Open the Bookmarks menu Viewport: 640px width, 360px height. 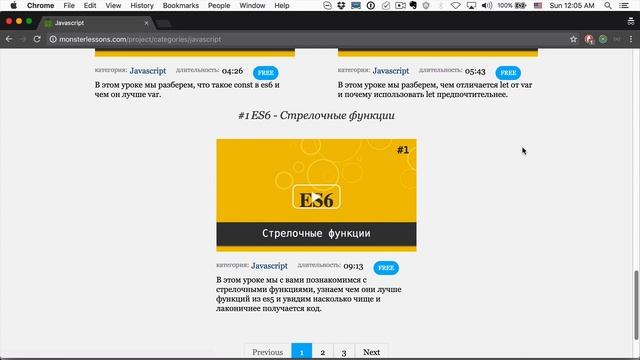[x=180, y=6]
